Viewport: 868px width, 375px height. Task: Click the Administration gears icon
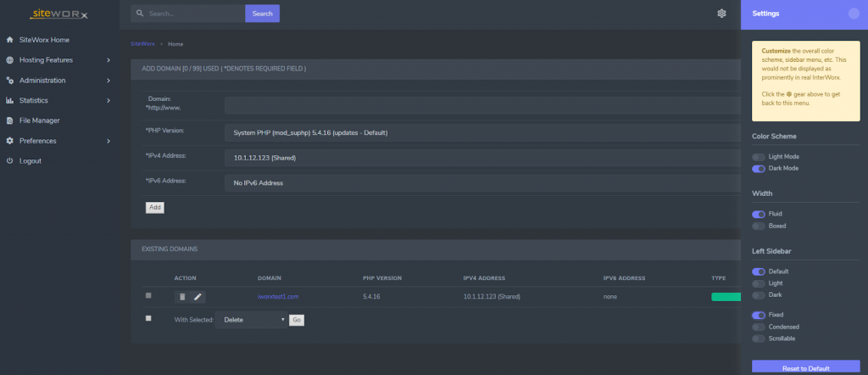(x=9, y=81)
